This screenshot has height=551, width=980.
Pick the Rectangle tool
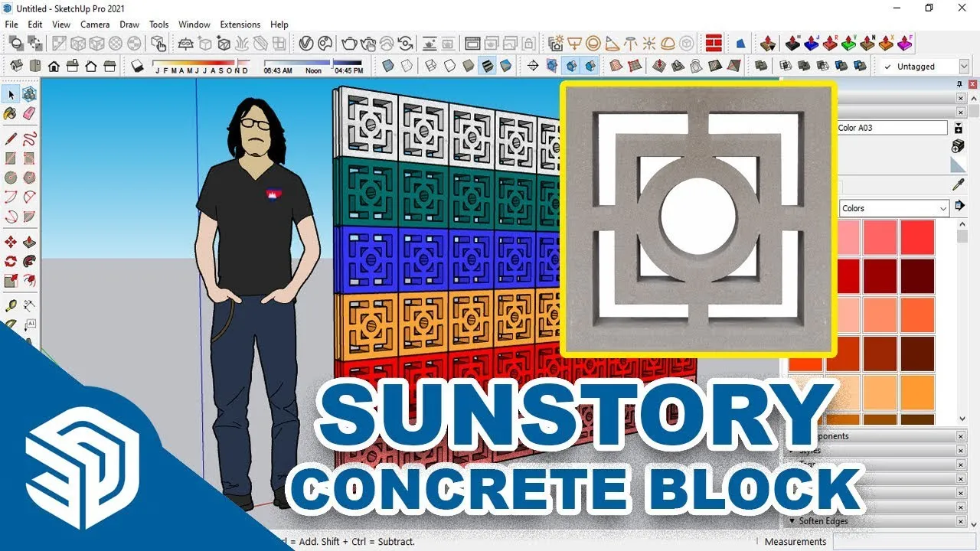point(11,158)
